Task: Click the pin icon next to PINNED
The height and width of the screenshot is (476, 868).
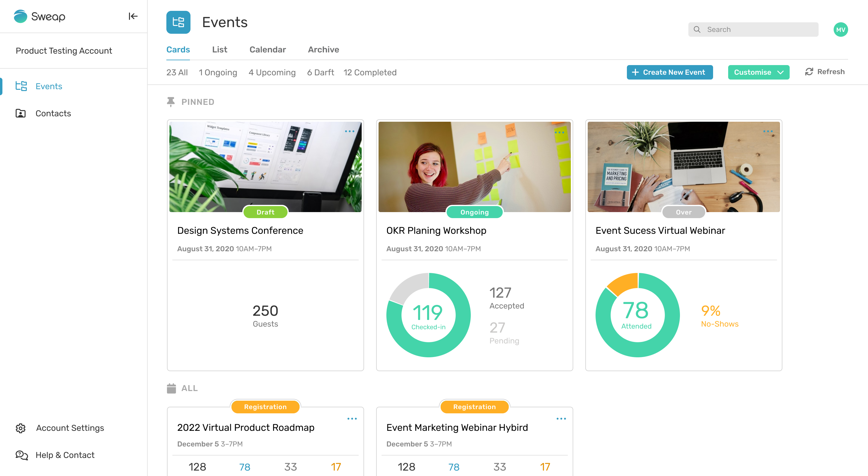Action: pyautogui.click(x=171, y=102)
